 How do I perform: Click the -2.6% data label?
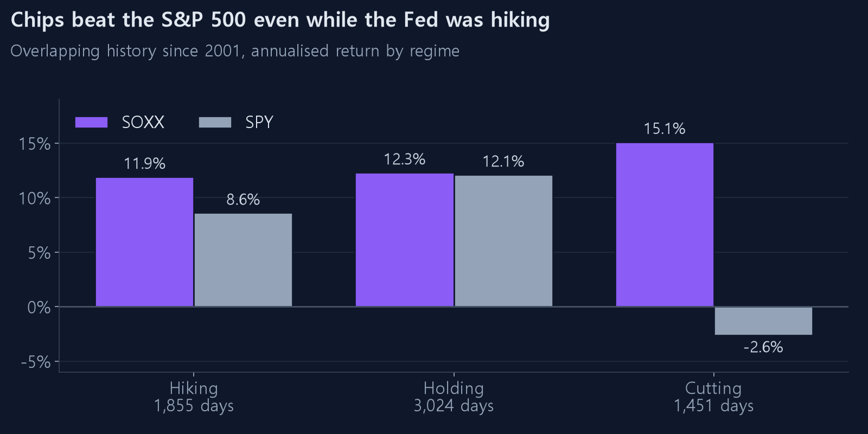coord(763,347)
